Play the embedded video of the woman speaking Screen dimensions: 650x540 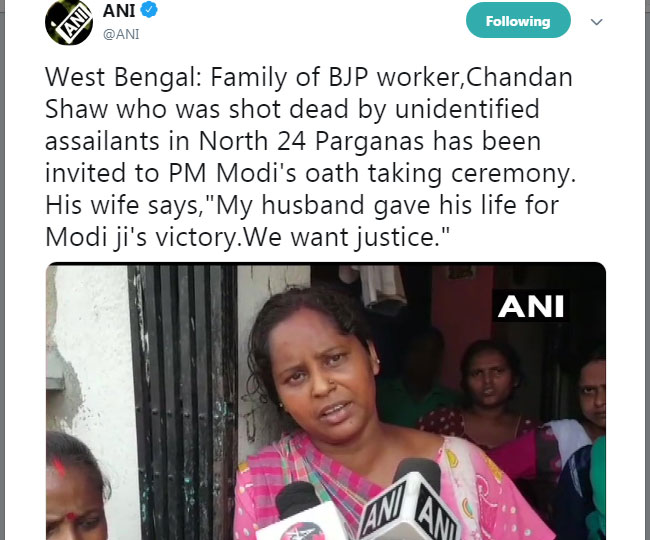326,401
